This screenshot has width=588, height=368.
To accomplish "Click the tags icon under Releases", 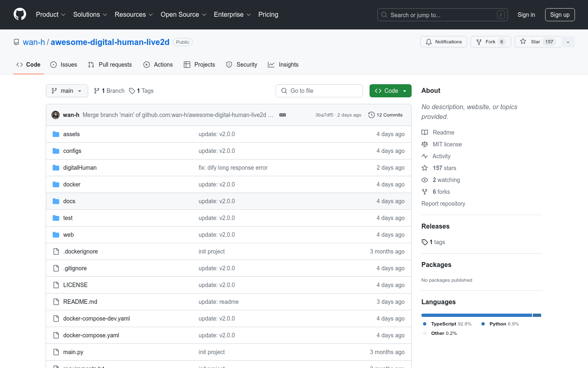I will coord(425,242).
